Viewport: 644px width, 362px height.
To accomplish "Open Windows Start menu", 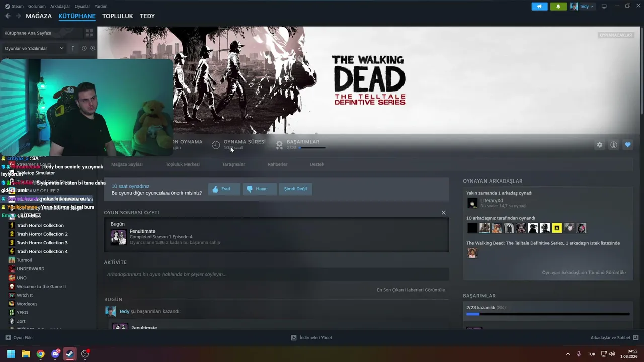I will click(x=11, y=354).
